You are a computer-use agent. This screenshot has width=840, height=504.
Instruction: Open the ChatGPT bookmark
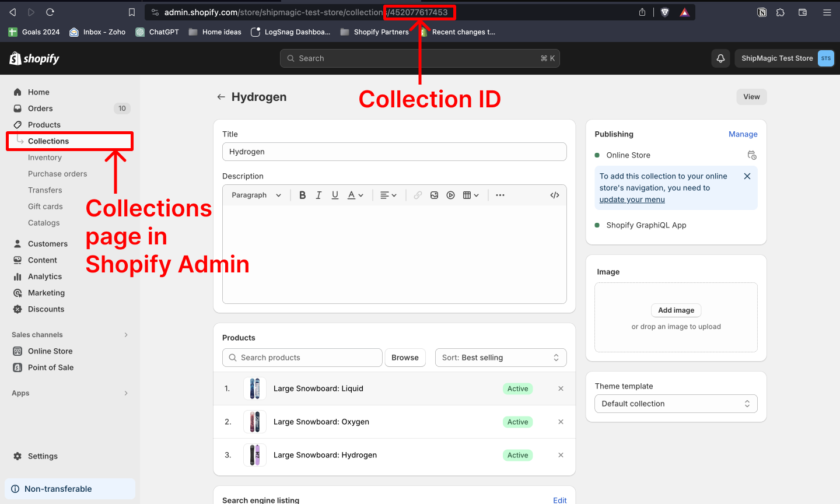(x=157, y=32)
